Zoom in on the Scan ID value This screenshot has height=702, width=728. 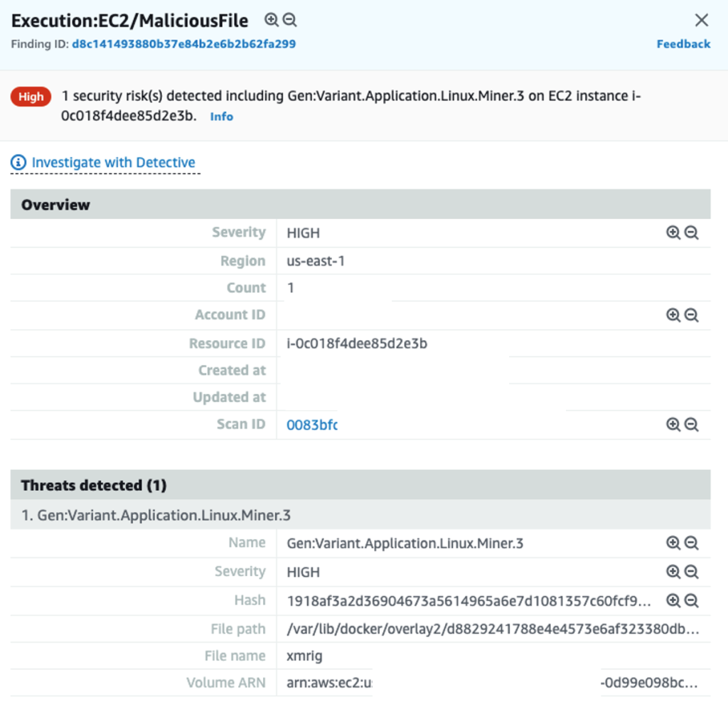[673, 424]
